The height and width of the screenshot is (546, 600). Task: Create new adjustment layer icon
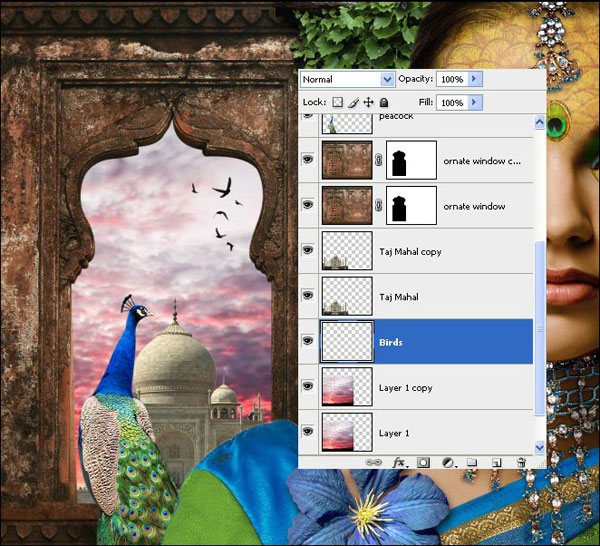(447, 462)
